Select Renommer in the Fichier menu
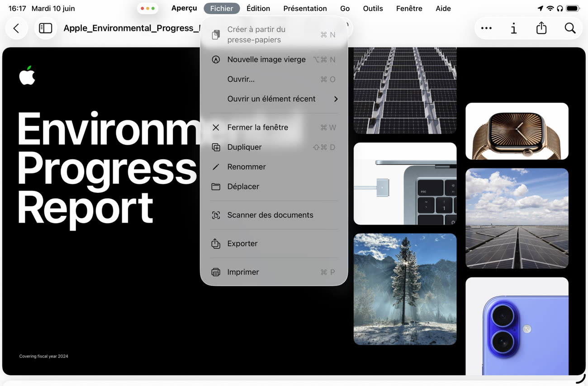This screenshot has height=386, width=588. pos(274,167)
